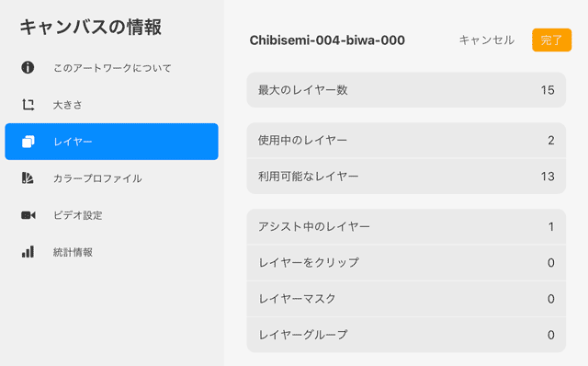Screen dimensions: 588x366
Task: Click the 最大のレイヤー数 row
Action: pos(406,90)
